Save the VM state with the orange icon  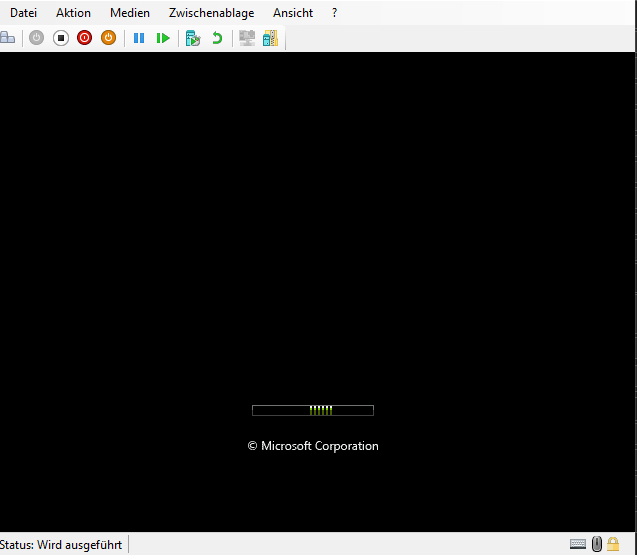tap(108, 38)
